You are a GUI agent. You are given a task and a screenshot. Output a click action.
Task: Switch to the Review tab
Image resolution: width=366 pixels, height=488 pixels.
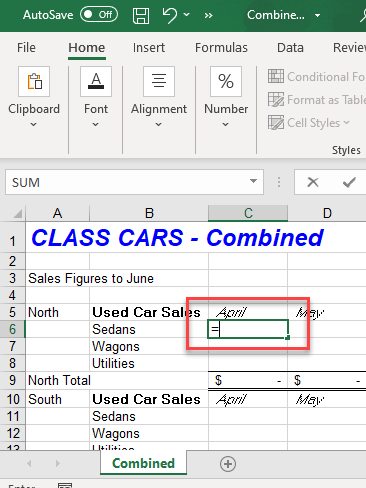pos(349,48)
